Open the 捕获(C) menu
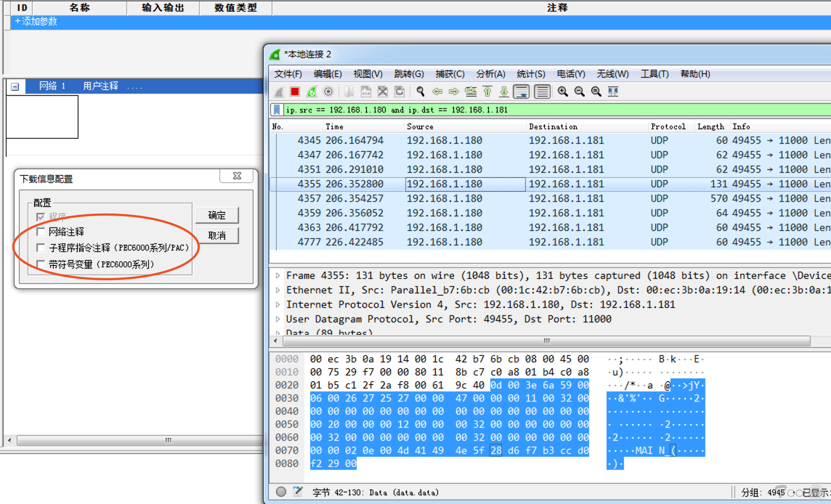 450,74
